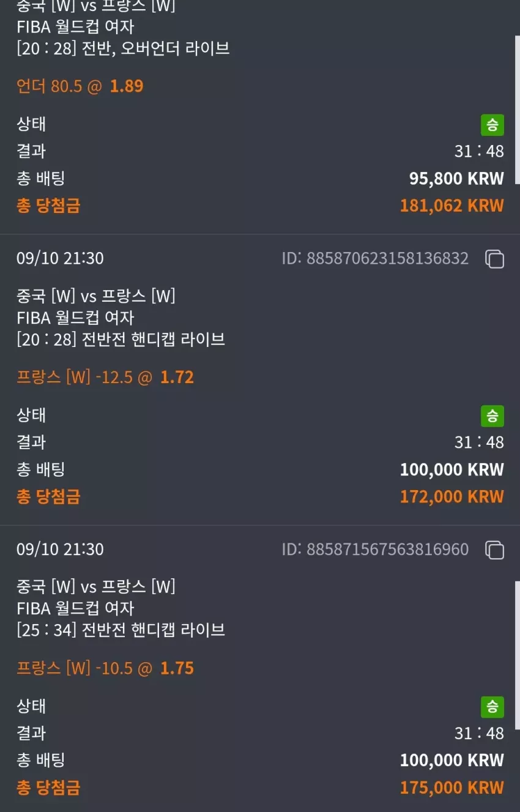Open the FIBA 월드컵 여자 league in the second bet
Image resolution: width=520 pixels, height=812 pixels.
(75, 318)
